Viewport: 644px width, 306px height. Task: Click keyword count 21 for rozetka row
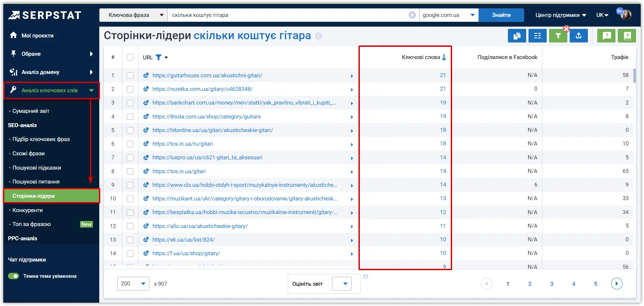click(443, 89)
